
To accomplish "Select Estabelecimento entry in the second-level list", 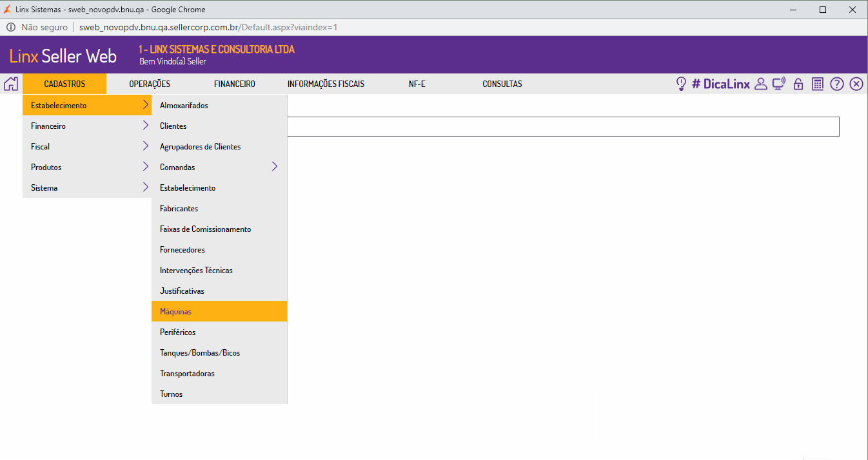I will [x=219, y=187].
